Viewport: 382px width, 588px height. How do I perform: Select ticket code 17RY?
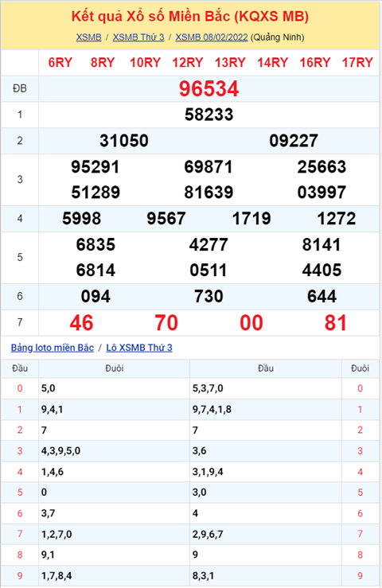pyautogui.click(x=357, y=63)
